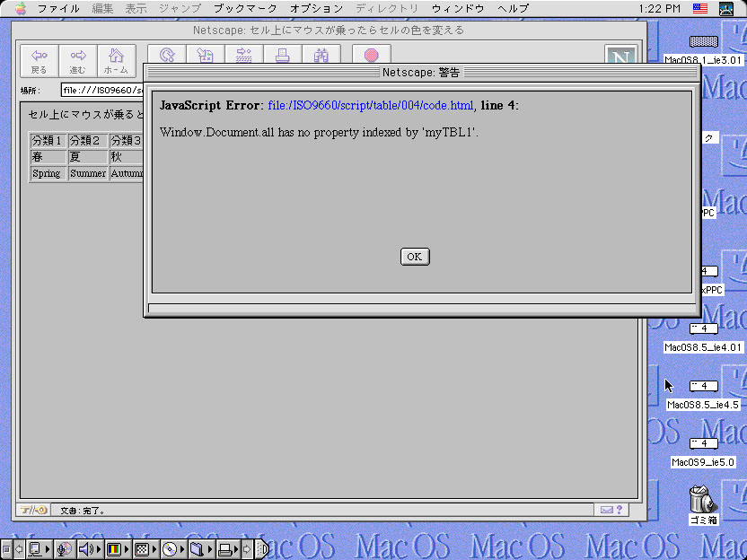This screenshot has width=747, height=560.
Task: Click the Forward (進む) toolbar button
Action: (77, 61)
